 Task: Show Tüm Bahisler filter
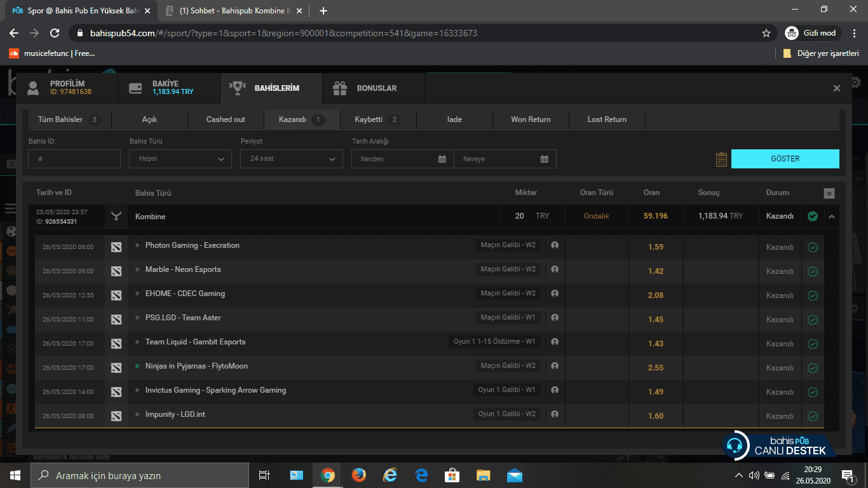pos(68,119)
